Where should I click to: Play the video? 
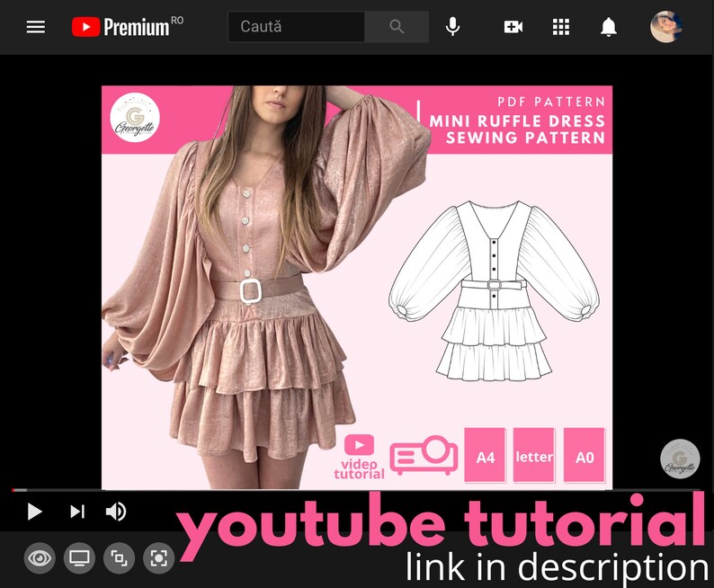point(34,512)
